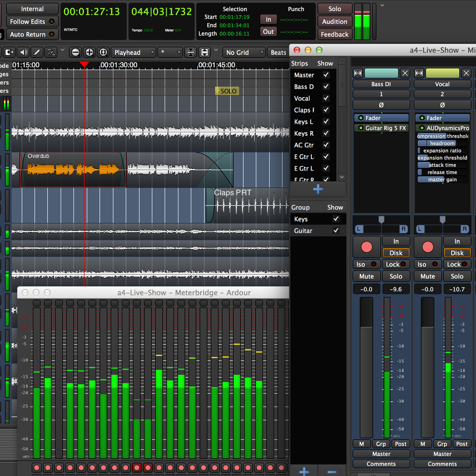Select the zoom-out magnifier icon
Image resolution: width=476 pixels, height=476 pixels.
75,52
